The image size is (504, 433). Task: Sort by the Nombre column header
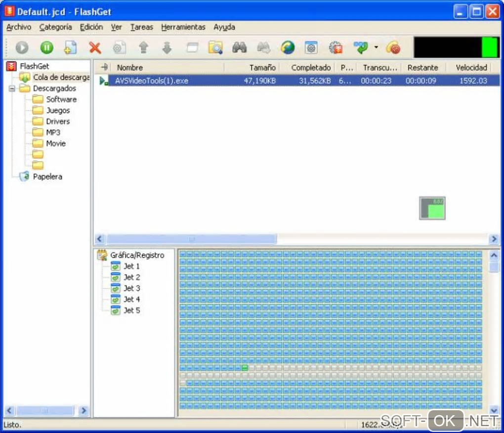(x=168, y=68)
